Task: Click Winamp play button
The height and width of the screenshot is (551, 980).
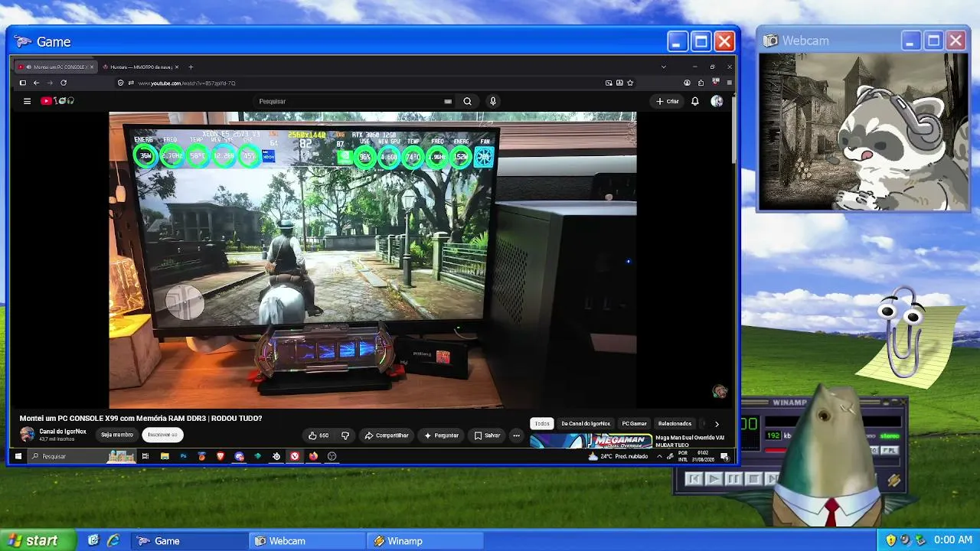Action: pyautogui.click(x=713, y=479)
